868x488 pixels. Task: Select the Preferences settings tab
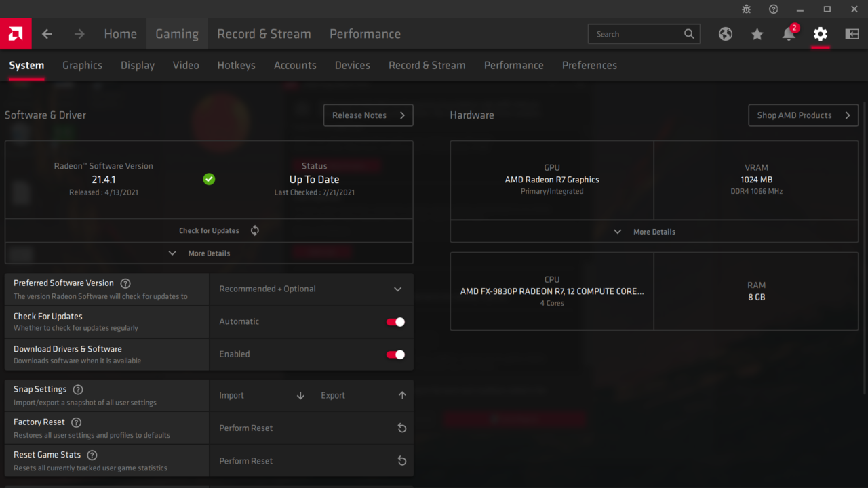click(589, 65)
